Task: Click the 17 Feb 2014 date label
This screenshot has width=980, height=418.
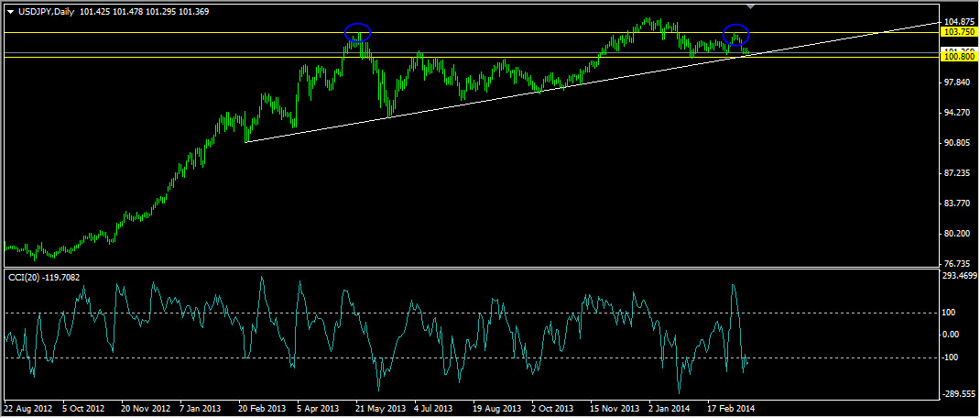Action: click(x=731, y=408)
